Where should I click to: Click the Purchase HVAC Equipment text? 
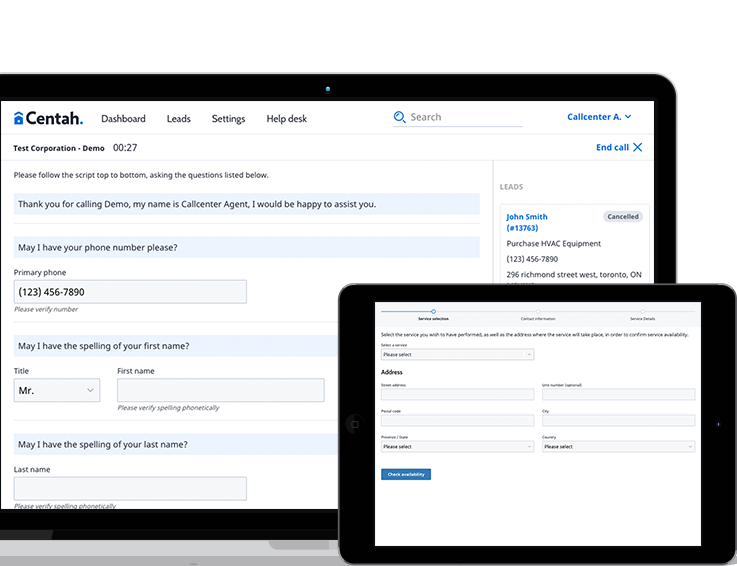[x=554, y=244]
